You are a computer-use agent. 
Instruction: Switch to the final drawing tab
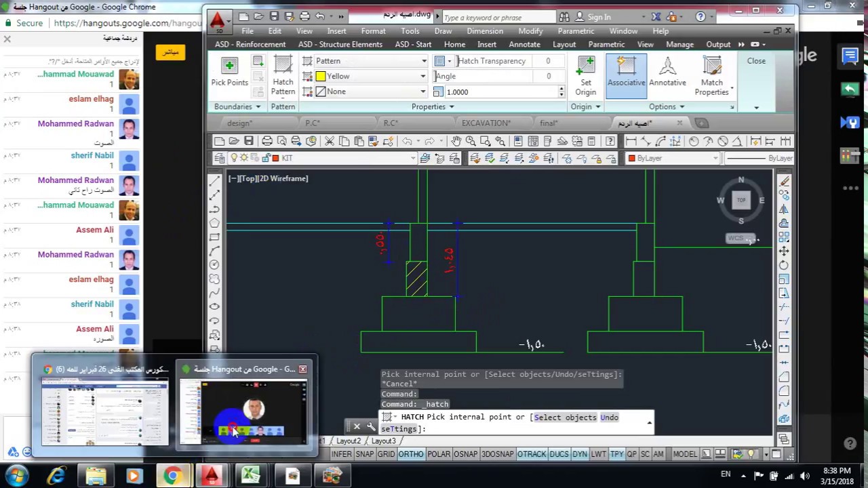click(x=549, y=123)
